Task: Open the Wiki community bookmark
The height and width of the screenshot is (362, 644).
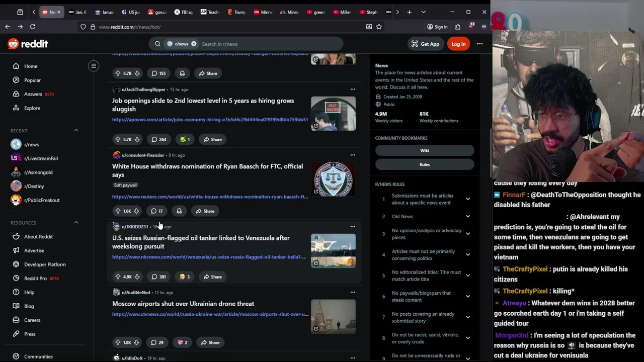Action: click(x=425, y=150)
